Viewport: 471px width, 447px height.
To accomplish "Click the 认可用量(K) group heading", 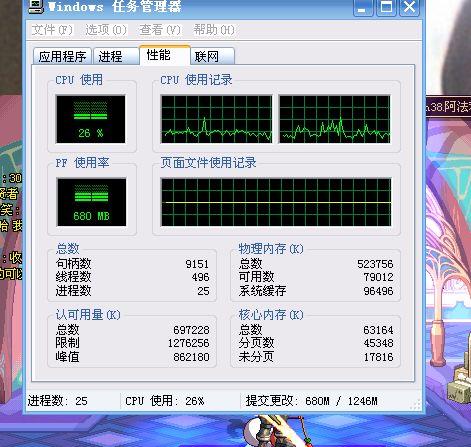I will click(x=88, y=315).
